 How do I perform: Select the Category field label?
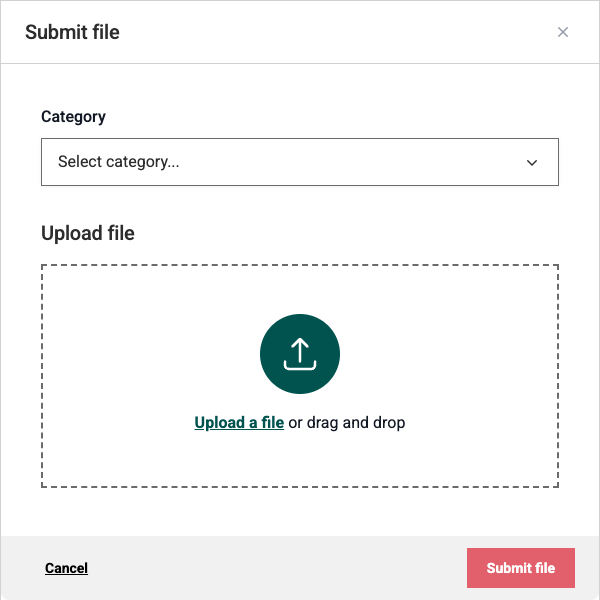(73, 117)
